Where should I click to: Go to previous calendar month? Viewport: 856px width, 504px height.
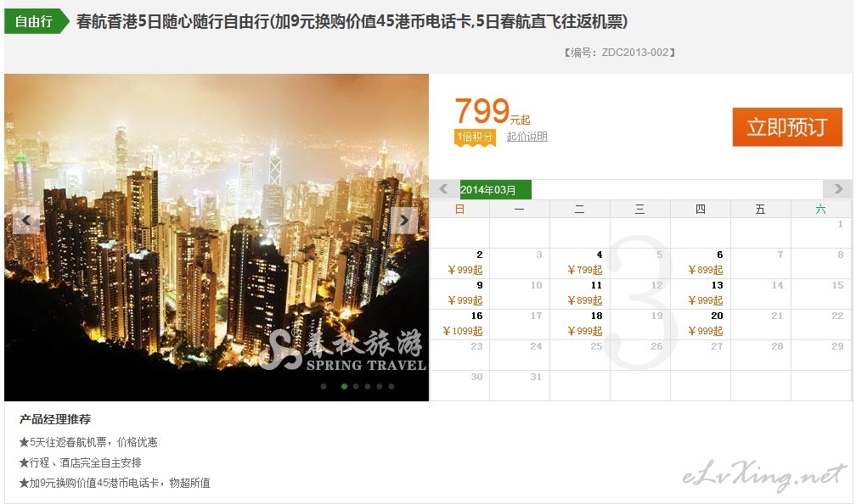point(443,189)
